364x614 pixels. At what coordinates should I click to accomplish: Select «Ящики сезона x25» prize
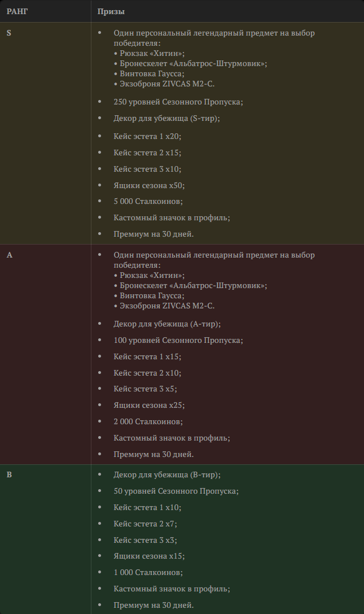149,405
